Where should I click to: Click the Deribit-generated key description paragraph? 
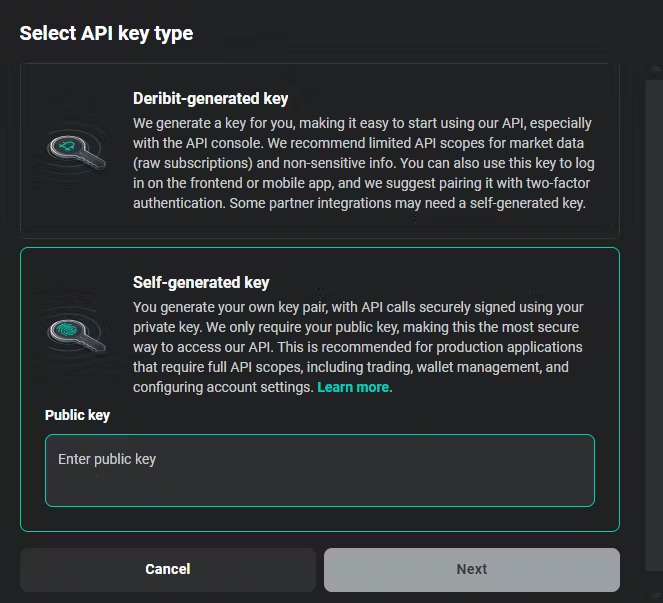pos(362,163)
